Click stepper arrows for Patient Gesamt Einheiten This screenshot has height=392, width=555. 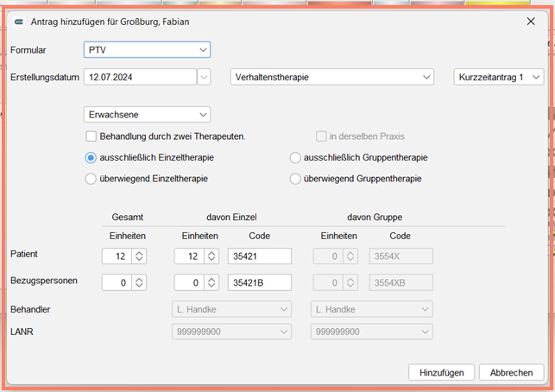pos(139,256)
